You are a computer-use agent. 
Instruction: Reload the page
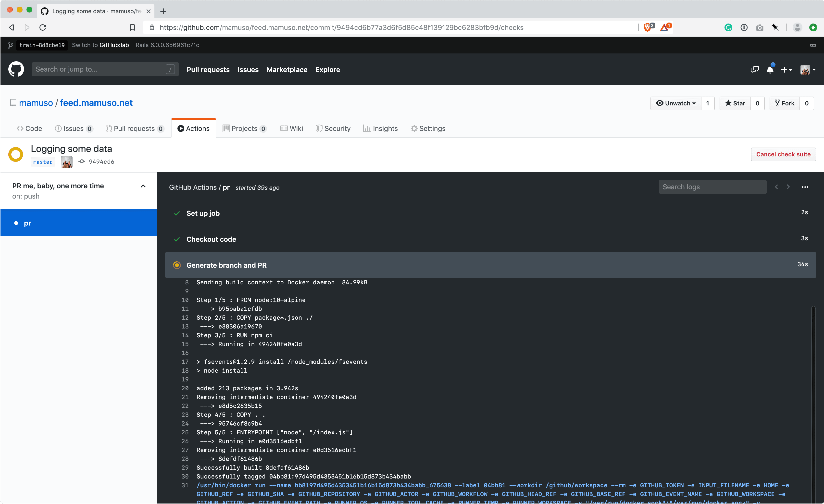43,27
